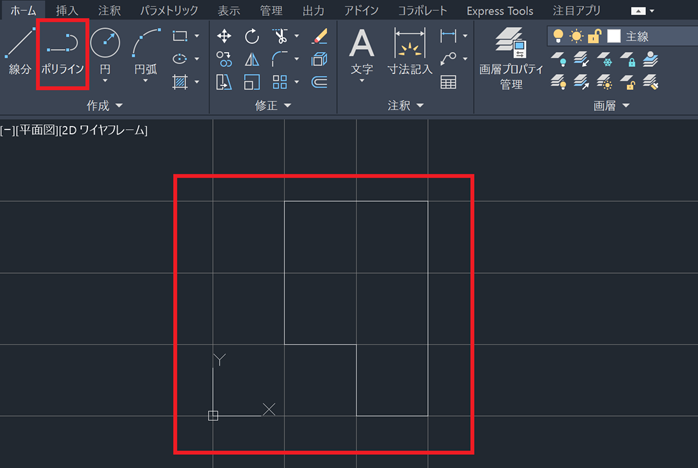Screen dimensions: 698x468
Task: Toggle 主線 layer freeze sun icon
Action: (576, 36)
